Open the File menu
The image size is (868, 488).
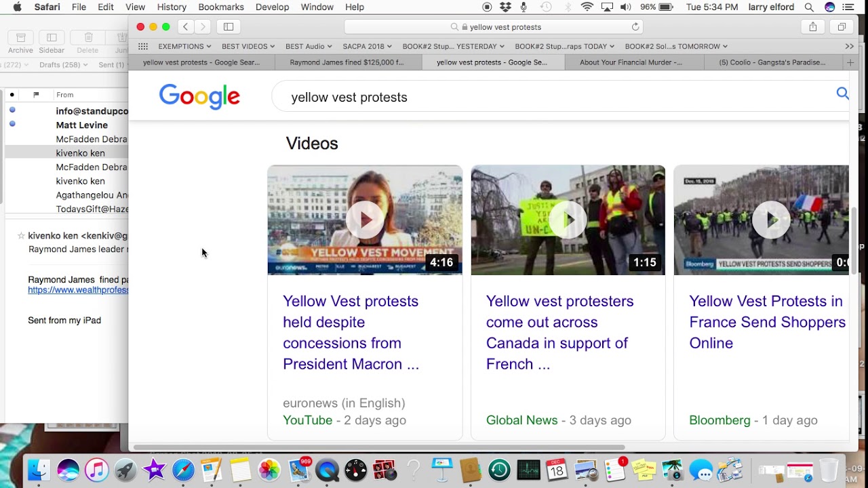tap(79, 7)
